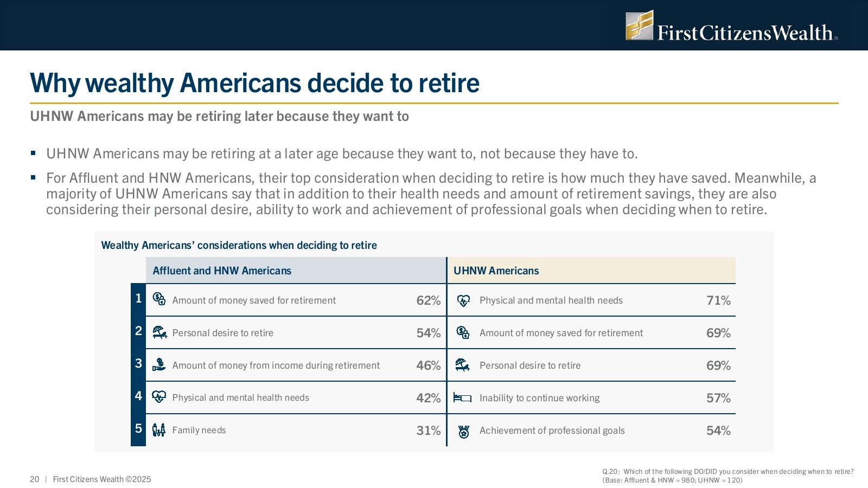The image size is (868, 488).
Task: Click the money icon in the Affluent column
Action: click(x=159, y=299)
